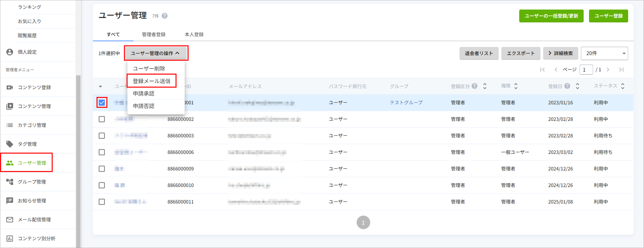The height and width of the screenshot is (248, 644).
Task: Switch to the 本人登録 tab
Action: (x=194, y=34)
